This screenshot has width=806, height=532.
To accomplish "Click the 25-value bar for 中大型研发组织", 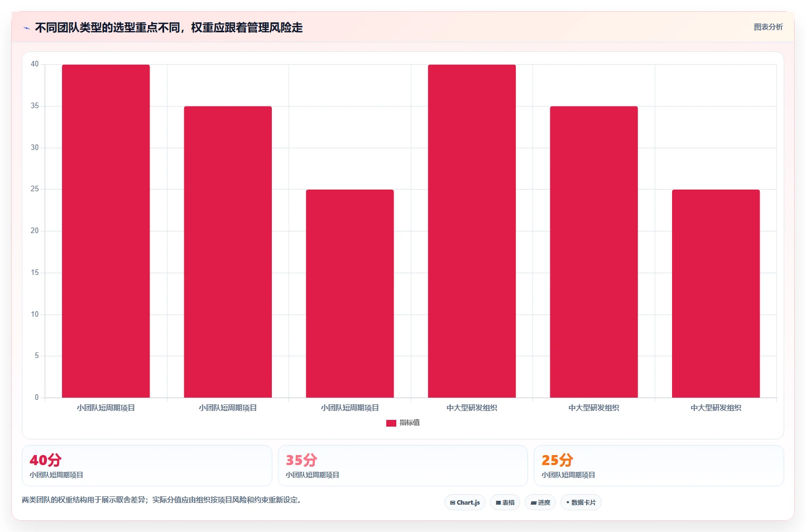I will tap(716, 293).
